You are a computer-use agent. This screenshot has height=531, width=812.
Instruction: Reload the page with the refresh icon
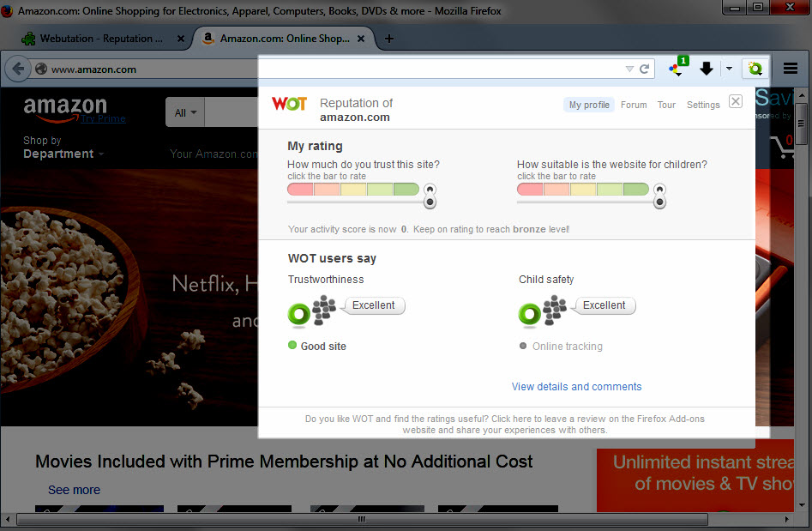(645, 69)
